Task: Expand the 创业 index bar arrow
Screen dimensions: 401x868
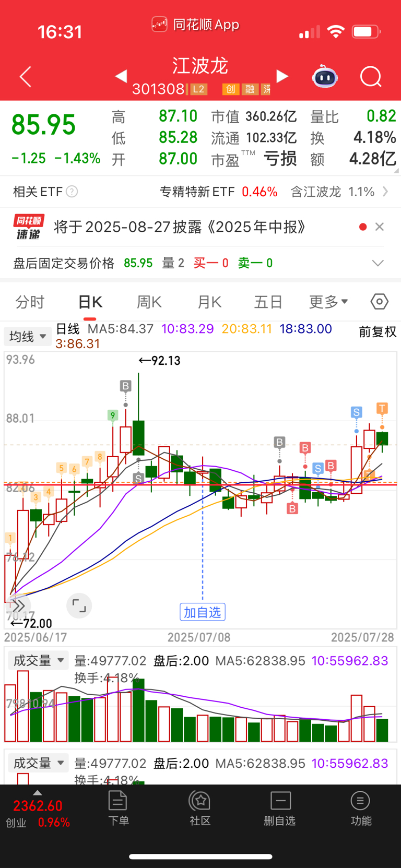Action: (x=37, y=793)
